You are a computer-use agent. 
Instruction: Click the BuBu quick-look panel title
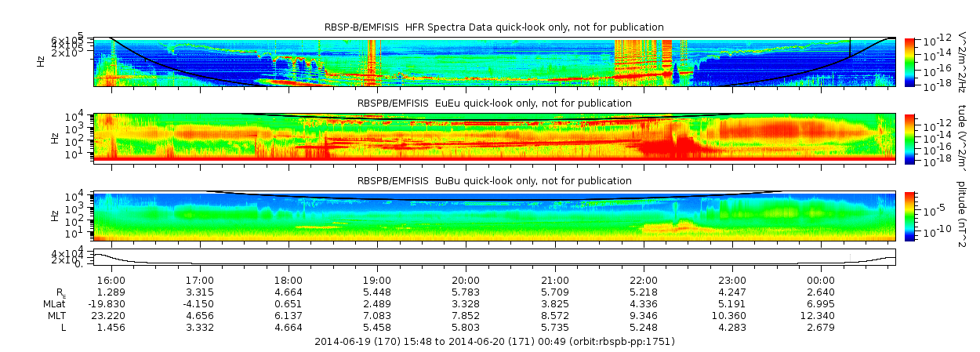coord(494,181)
